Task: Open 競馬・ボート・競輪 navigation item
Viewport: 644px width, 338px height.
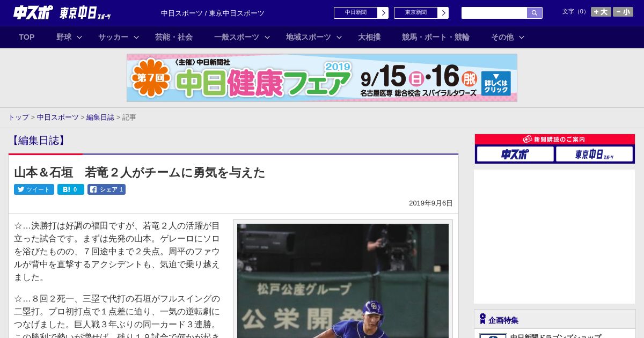Action: pos(436,37)
